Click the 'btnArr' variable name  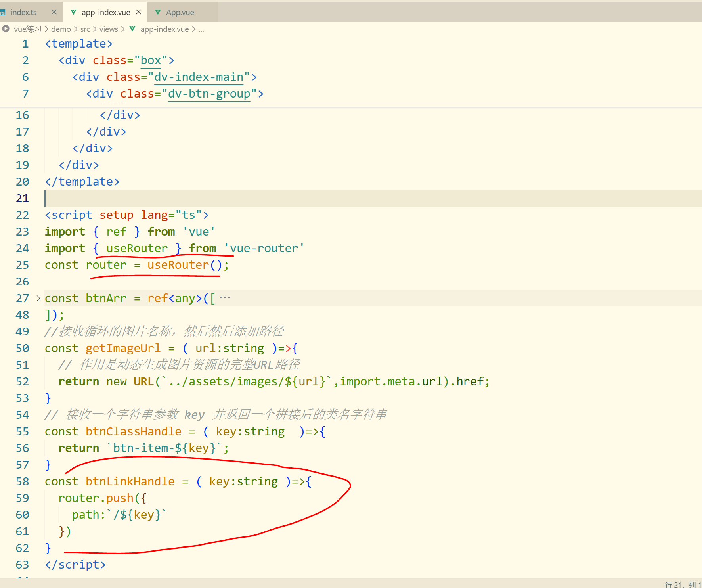tap(106, 298)
